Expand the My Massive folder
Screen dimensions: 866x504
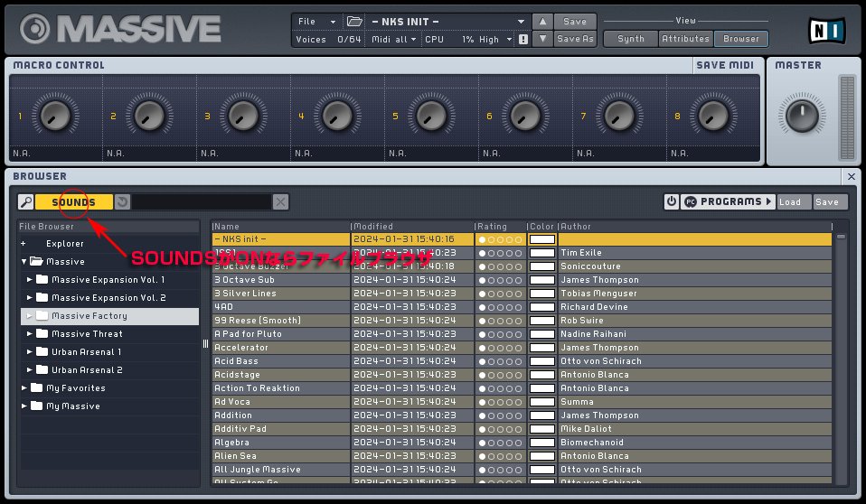[x=24, y=406]
